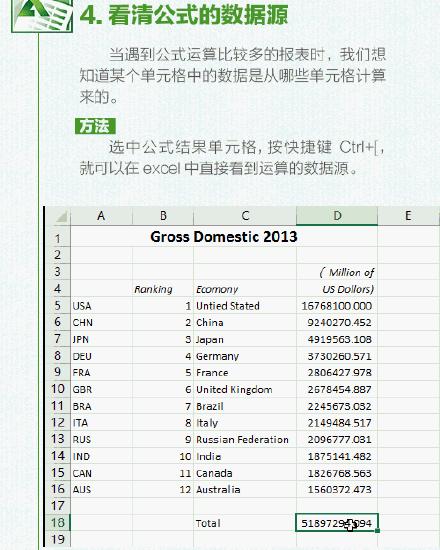Click cell containing 'ITA'
Viewport: 440px width, 550px height.
[101, 423]
